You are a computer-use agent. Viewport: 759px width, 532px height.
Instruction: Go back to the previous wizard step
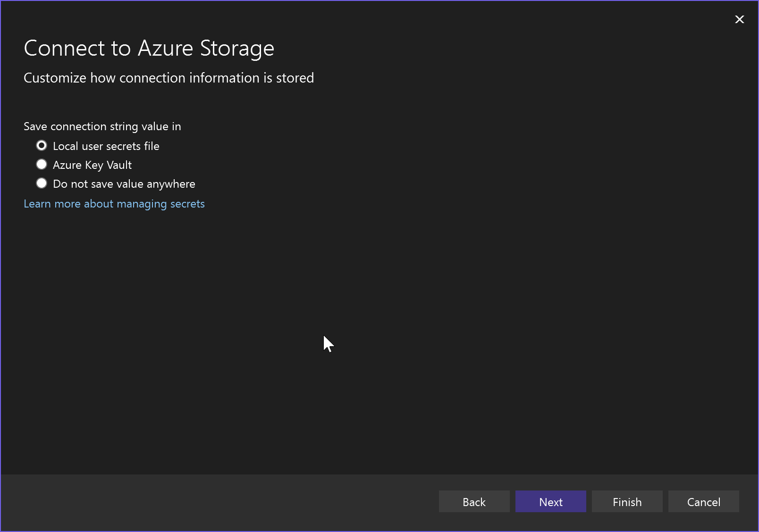pyautogui.click(x=474, y=501)
